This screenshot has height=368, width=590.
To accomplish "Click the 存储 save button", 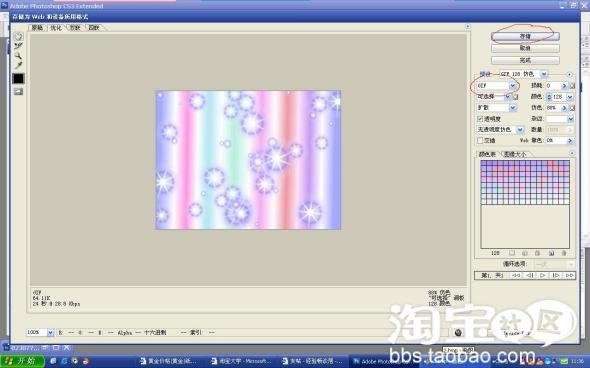I will click(x=525, y=36).
